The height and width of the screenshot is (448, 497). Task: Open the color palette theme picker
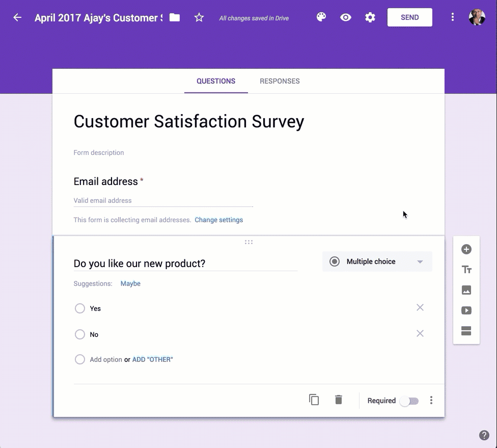pos(321,17)
